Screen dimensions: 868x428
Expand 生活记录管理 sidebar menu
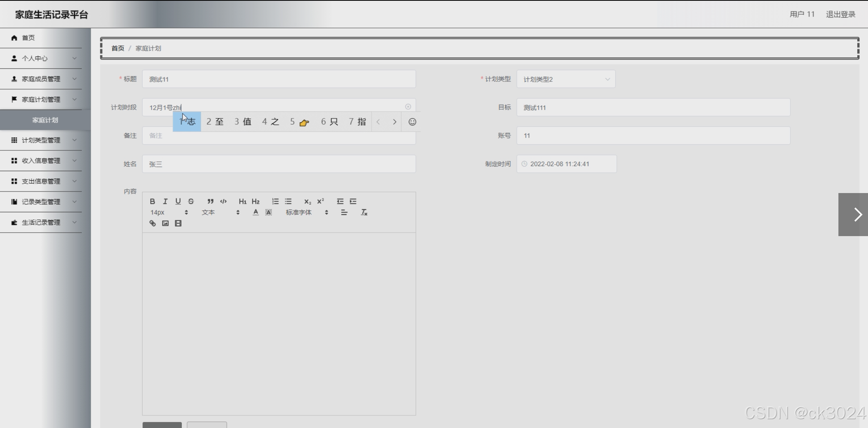click(x=41, y=222)
